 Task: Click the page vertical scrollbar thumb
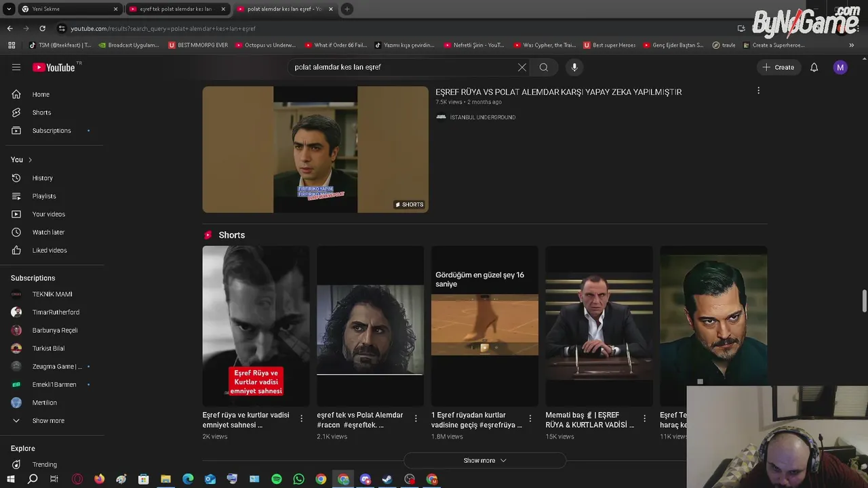pyautogui.click(x=864, y=302)
